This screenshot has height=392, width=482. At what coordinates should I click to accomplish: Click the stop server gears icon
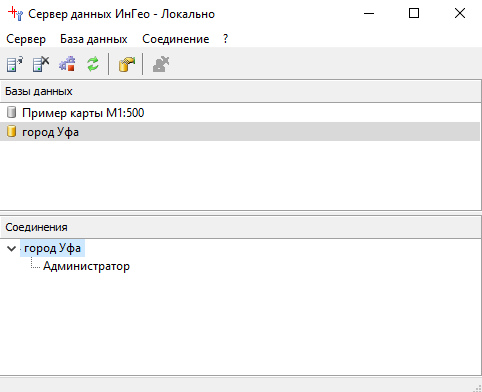[67, 64]
